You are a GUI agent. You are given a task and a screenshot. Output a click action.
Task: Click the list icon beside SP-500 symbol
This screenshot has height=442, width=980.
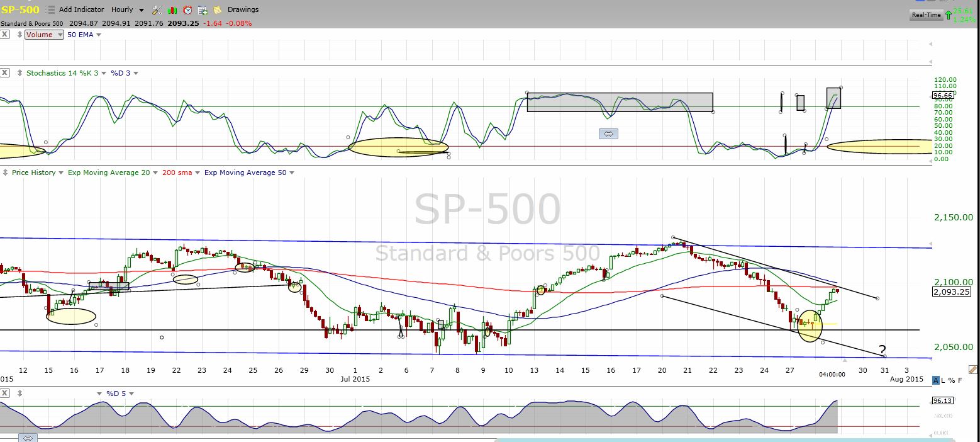[51, 10]
